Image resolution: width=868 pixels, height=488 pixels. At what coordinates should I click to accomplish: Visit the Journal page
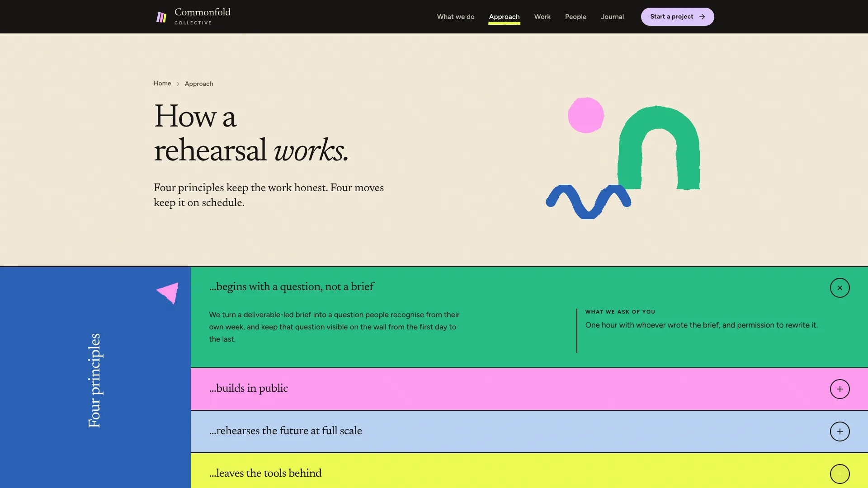[x=612, y=17]
